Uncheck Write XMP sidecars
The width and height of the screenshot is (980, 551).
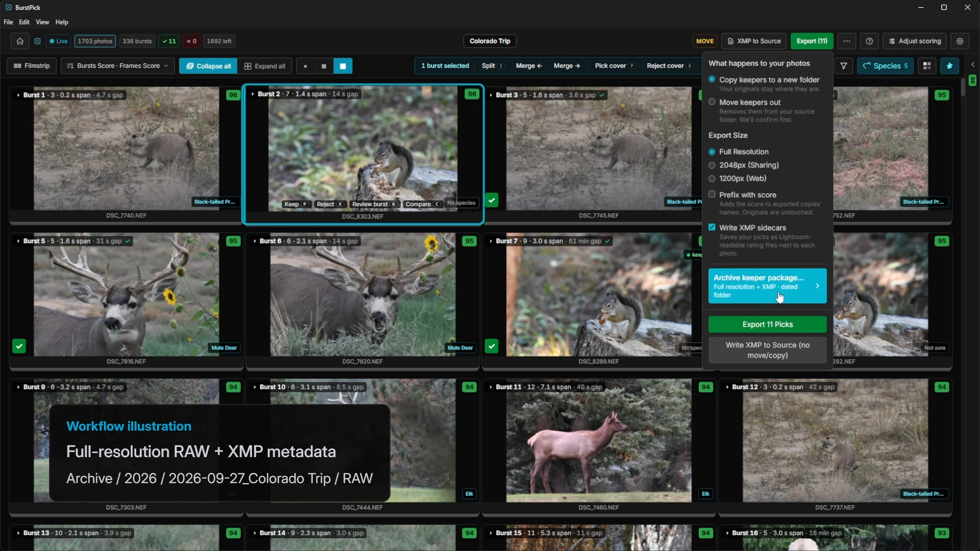click(x=712, y=228)
